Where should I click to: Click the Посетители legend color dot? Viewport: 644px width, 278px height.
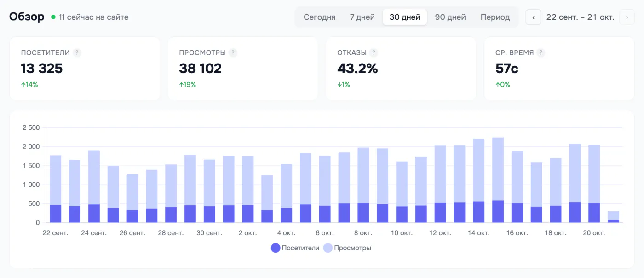pyautogui.click(x=276, y=248)
